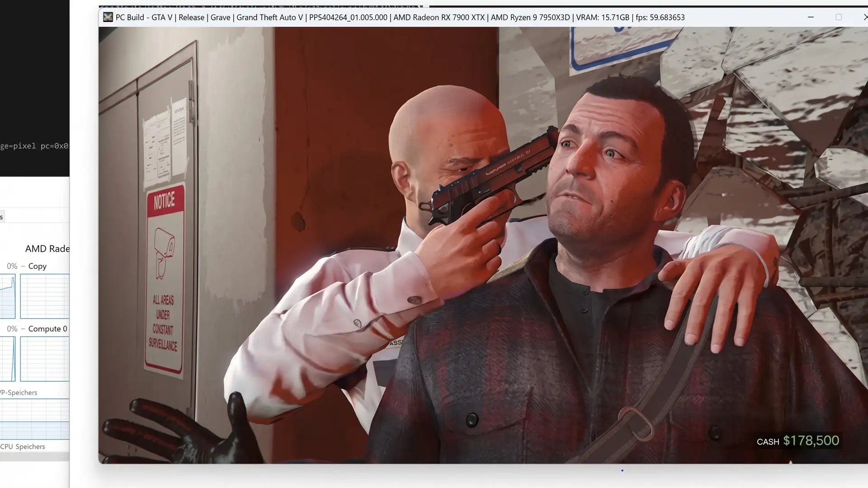The image size is (868, 488).
Task: Click the AMD Radeon GPU heading
Action: [47, 249]
